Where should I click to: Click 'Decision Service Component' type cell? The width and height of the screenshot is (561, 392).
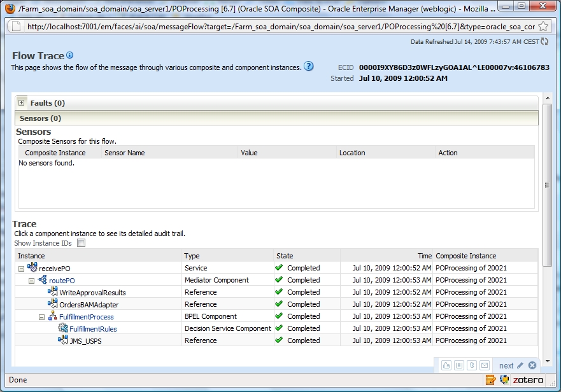coord(228,328)
